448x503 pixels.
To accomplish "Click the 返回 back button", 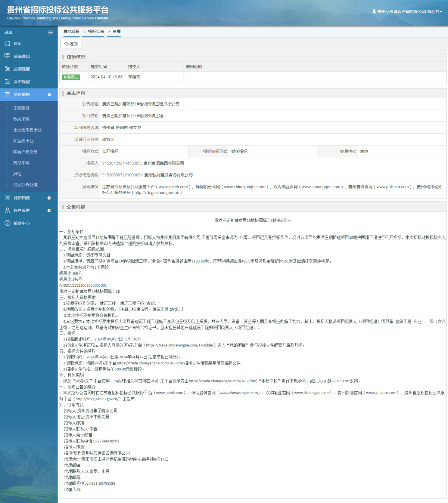I will click(71, 44).
